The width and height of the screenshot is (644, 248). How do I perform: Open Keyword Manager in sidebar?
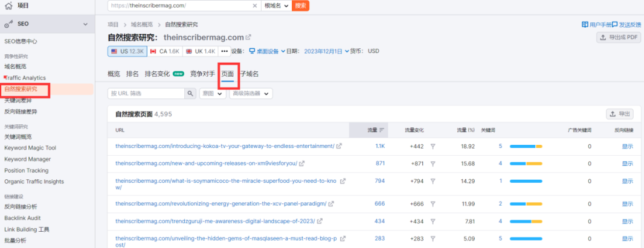[28, 159]
